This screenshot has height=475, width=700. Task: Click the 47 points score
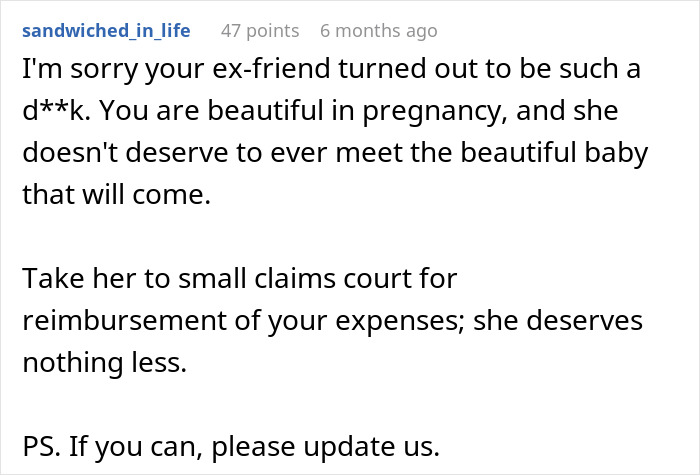(259, 31)
